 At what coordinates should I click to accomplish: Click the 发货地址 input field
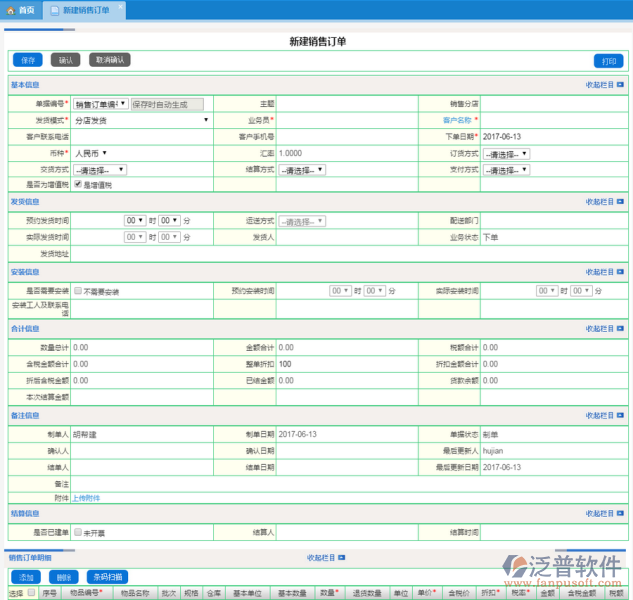349,254
